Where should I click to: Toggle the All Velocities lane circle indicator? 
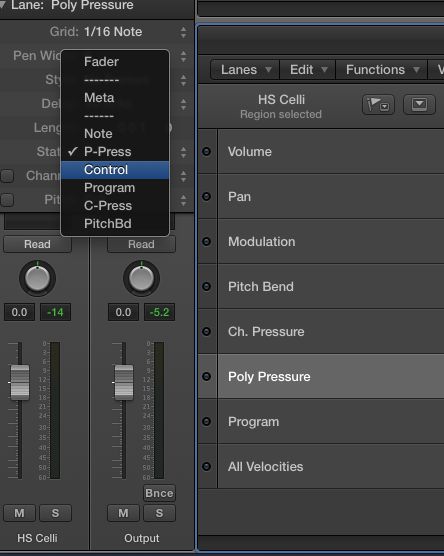(206, 467)
